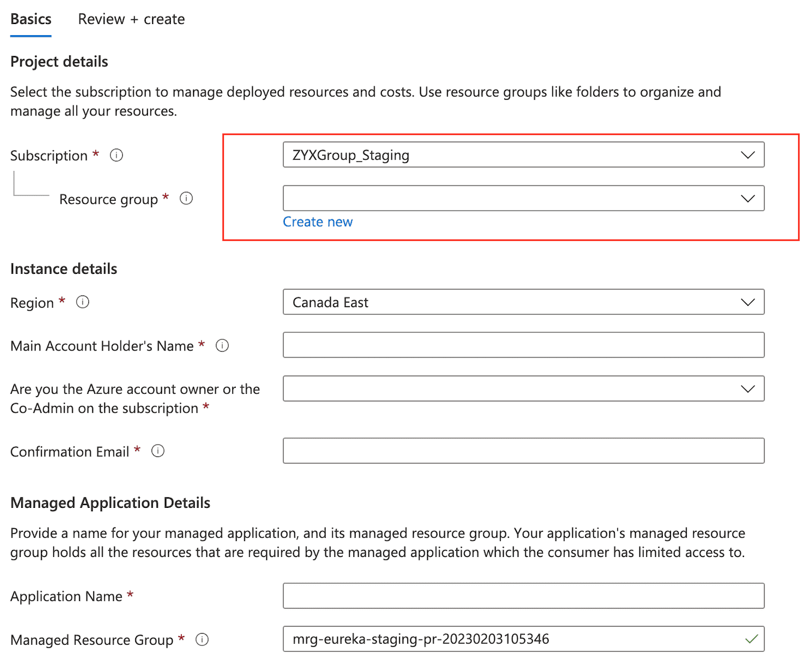
Task: Click the Main Account Holder's Name info icon
Action: (x=222, y=346)
